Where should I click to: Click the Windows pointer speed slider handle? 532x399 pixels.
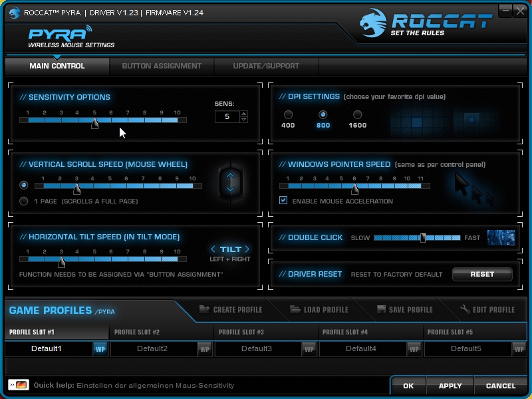click(x=354, y=189)
